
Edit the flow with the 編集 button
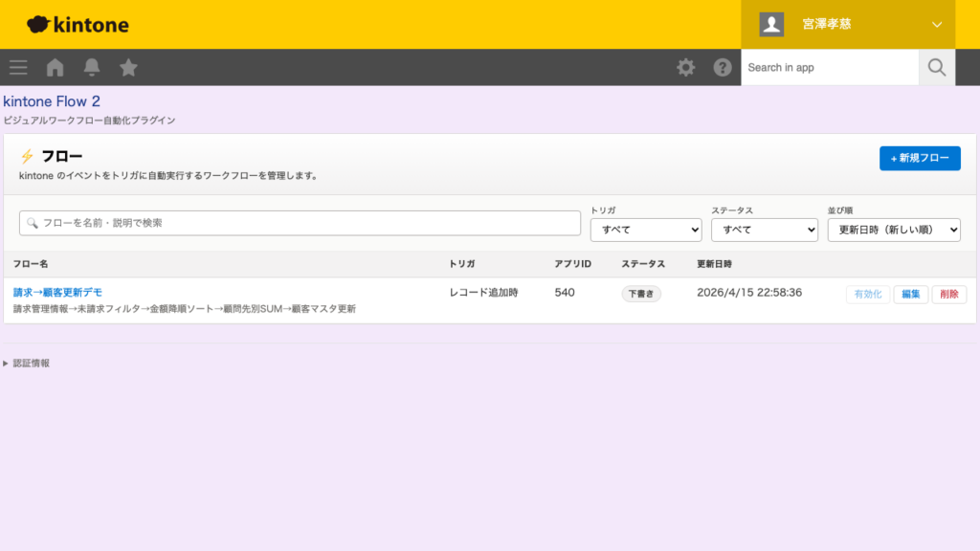pyautogui.click(x=910, y=294)
